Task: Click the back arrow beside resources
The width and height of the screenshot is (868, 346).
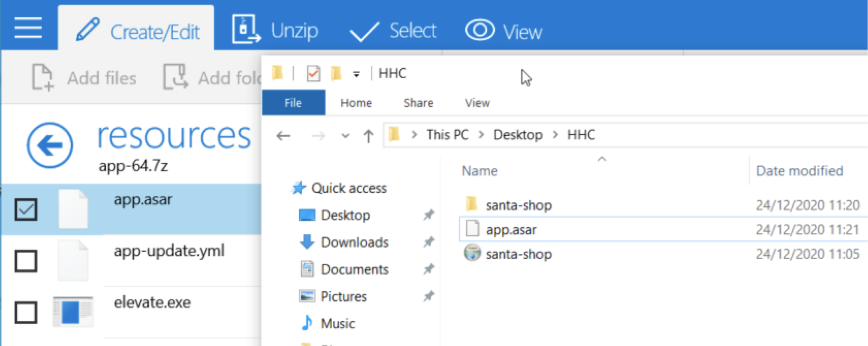Action: coord(50,145)
